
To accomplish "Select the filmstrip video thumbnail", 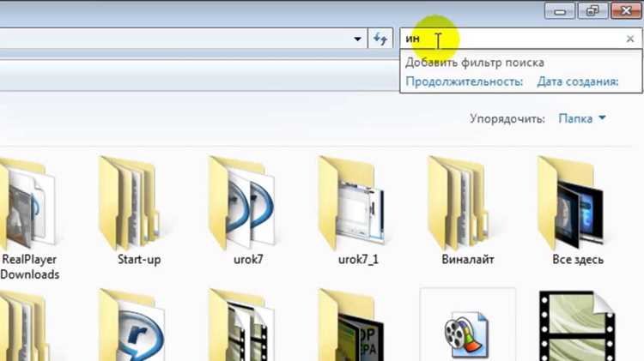I will coord(577,326).
